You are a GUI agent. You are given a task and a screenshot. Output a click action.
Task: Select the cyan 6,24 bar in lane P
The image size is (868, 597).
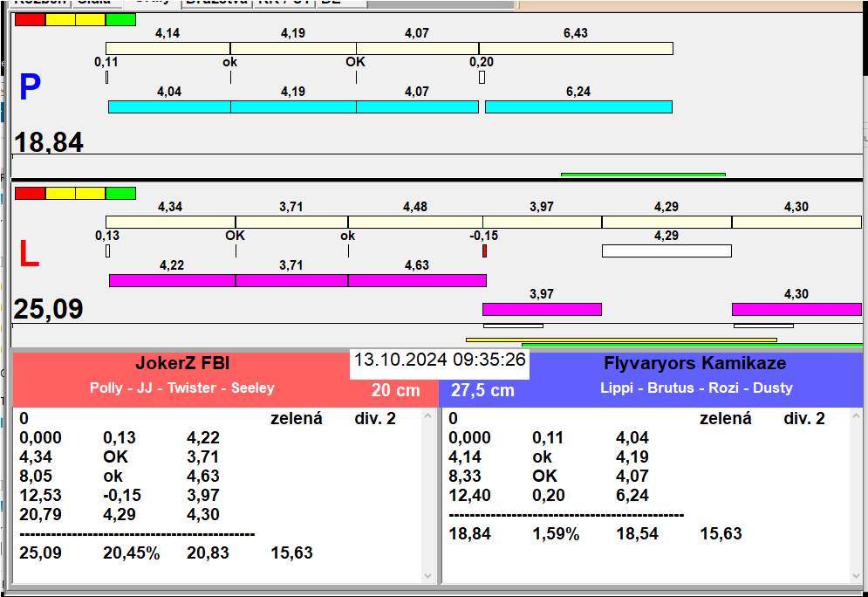(x=578, y=106)
